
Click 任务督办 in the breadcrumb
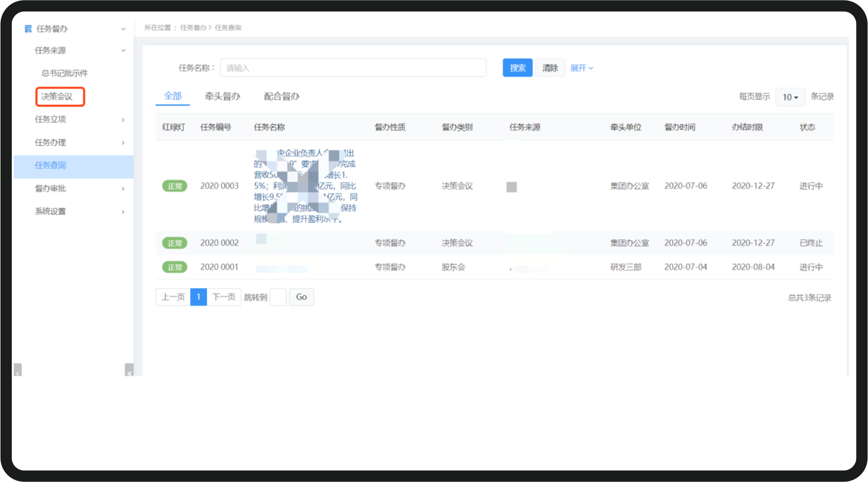(x=193, y=28)
